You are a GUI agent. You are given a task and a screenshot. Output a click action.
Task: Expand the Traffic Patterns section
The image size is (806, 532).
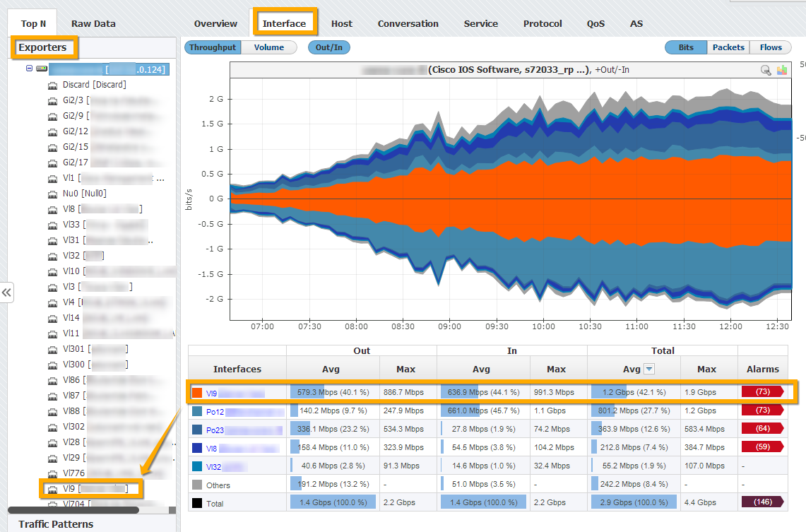[56, 524]
